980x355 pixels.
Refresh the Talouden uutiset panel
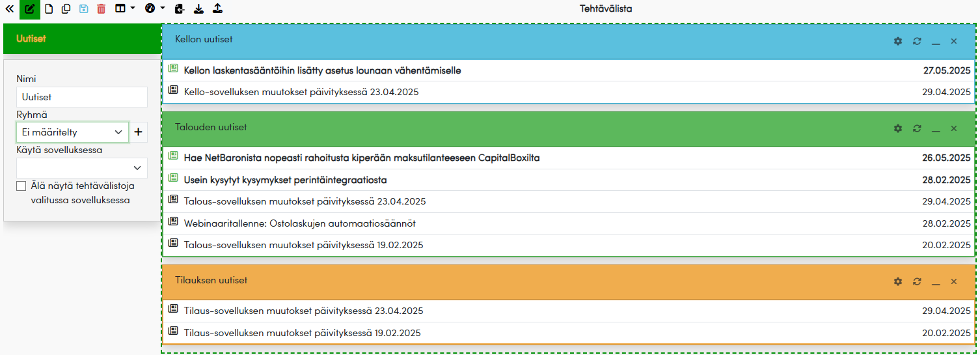tap(917, 128)
